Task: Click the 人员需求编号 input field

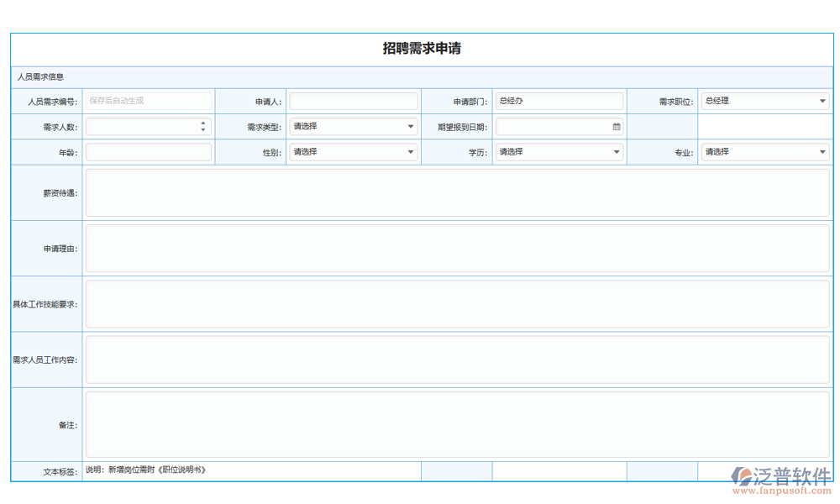Action: pos(149,102)
